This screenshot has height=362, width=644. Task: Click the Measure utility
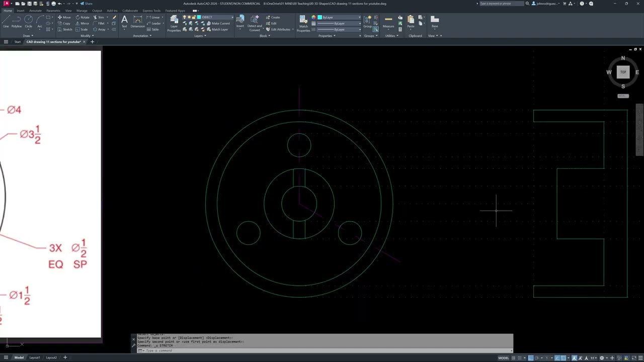point(388,21)
